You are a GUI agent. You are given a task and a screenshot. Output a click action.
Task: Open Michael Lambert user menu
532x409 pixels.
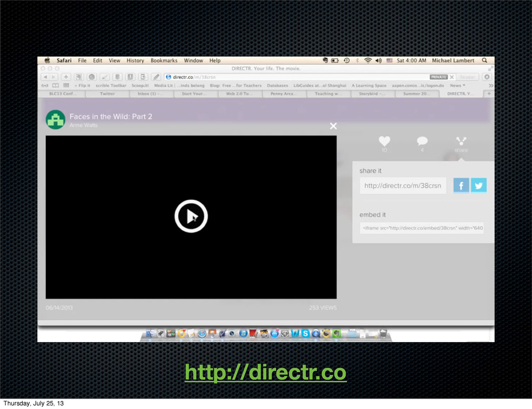(453, 60)
